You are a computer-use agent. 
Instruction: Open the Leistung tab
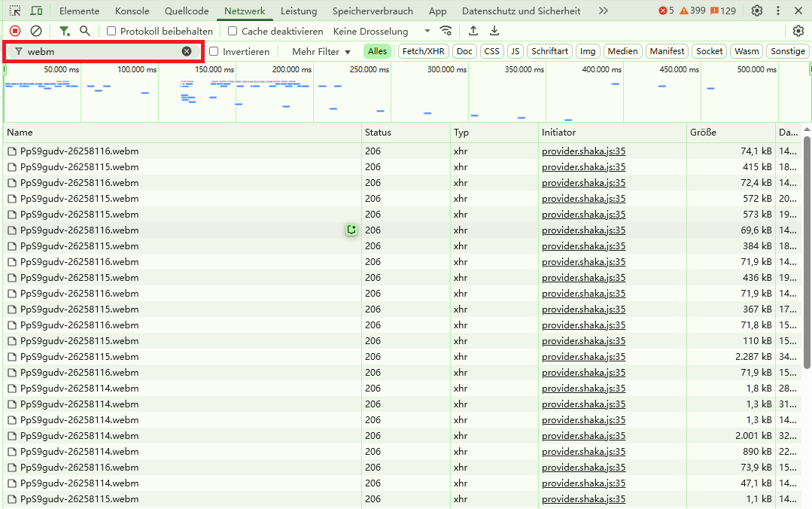click(x=299, y=11)
